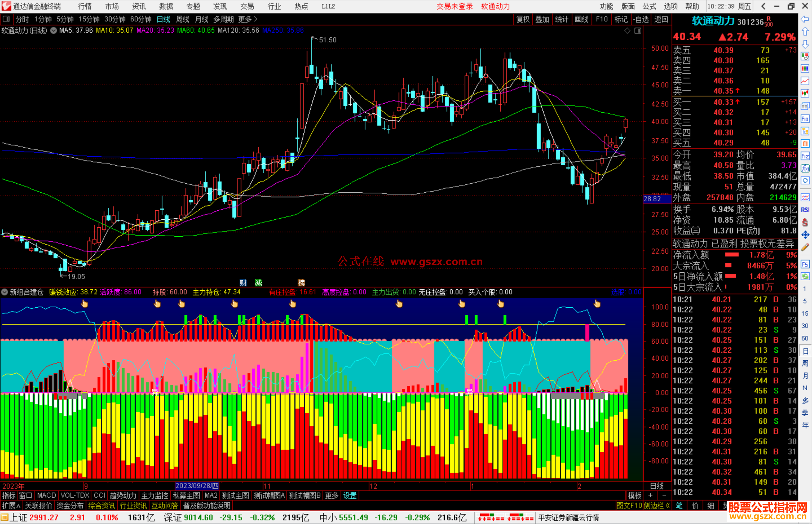This screenshot has width=812, height=524.
Task: Open the F10 info icon in sidebar
Action: (x=805, y=119)
